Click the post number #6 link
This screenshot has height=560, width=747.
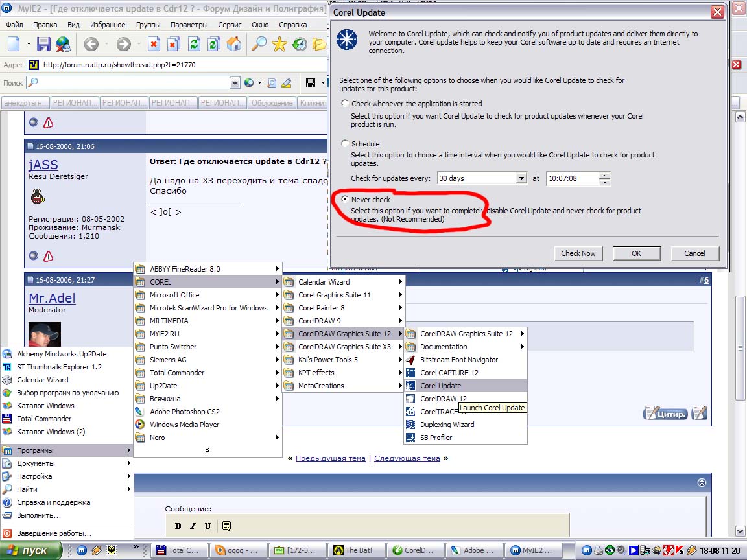[704, 280]
